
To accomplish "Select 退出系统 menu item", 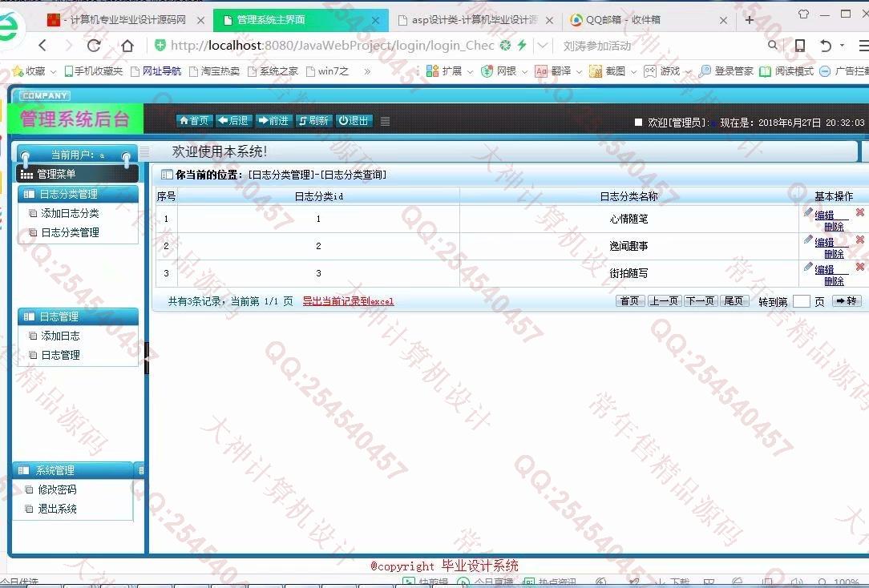I will point(57,509).
